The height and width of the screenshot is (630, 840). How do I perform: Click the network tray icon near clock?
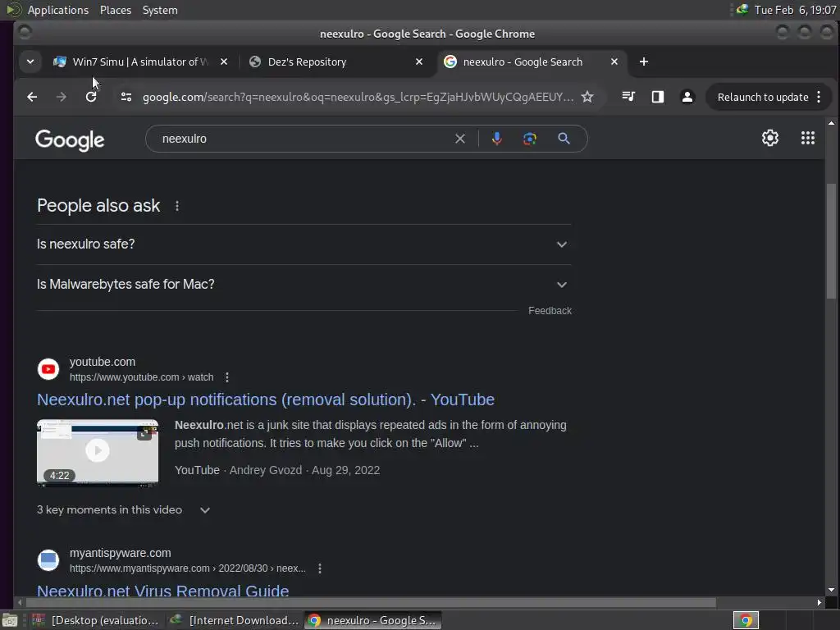click(742, 10)
